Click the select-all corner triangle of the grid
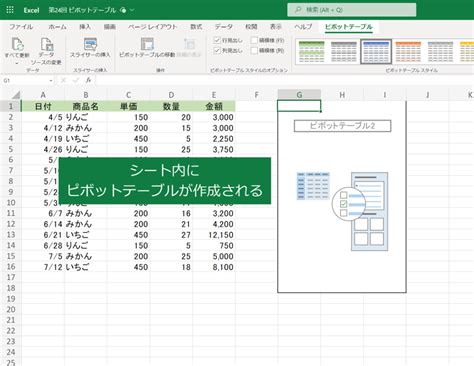Screen dimensions: 474x366 [x=15, y=95]
